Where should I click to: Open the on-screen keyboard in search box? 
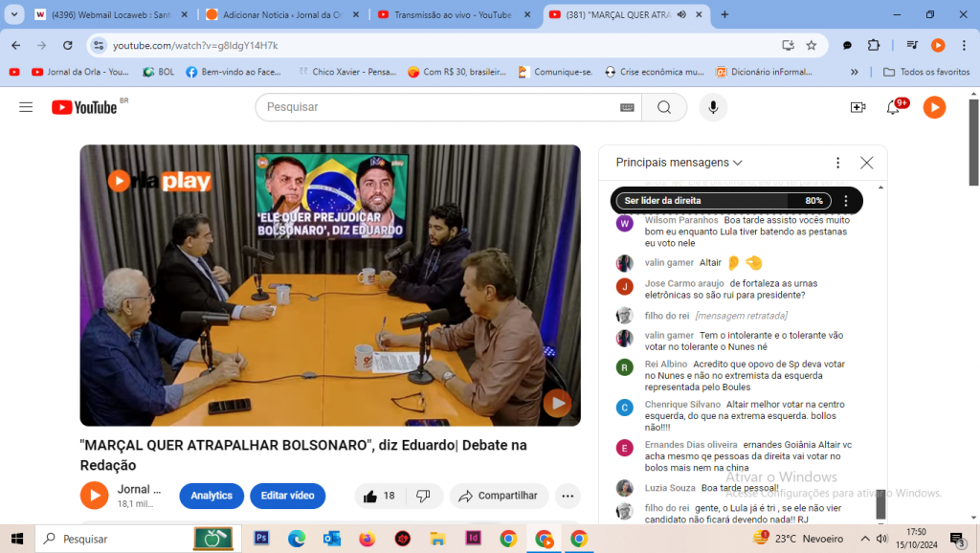click(627, 107)
